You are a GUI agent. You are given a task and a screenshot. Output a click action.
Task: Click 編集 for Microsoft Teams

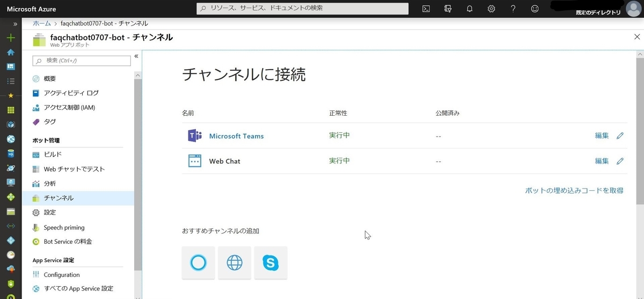click(602, 136)
